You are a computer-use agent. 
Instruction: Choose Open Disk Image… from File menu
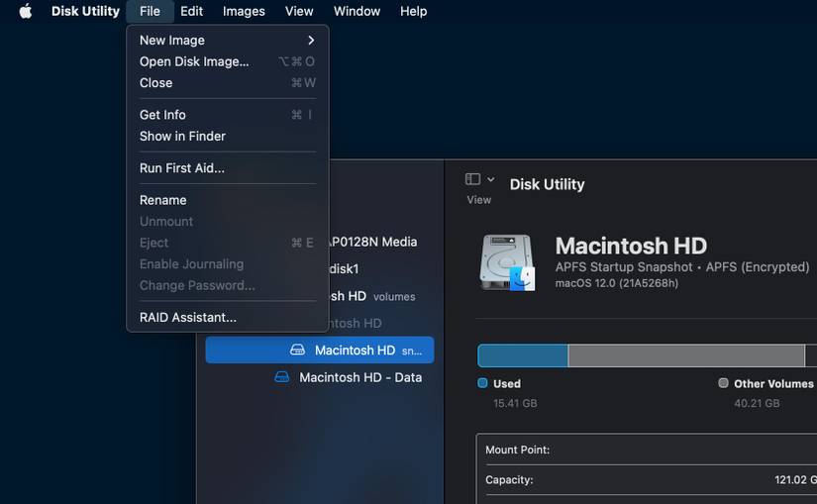click(x=228, y=61)
